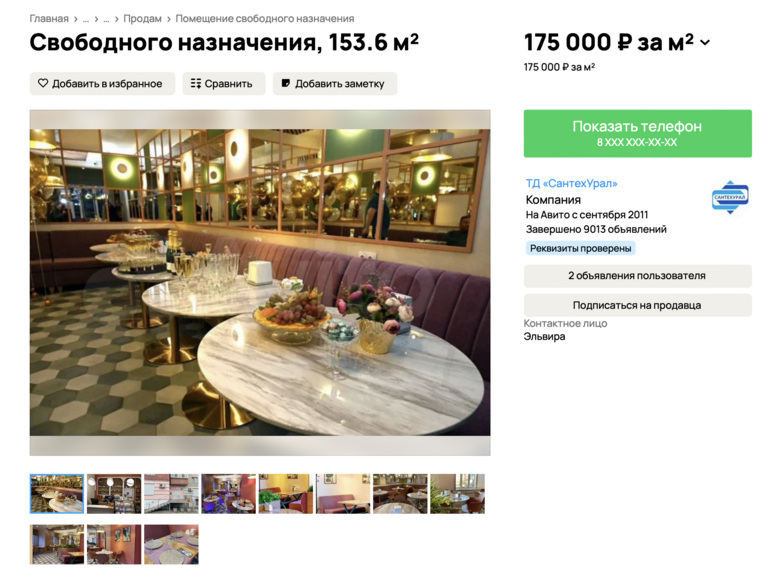Click the note icon in Добавить заметку
760x572 pixels.
point(286,83)
